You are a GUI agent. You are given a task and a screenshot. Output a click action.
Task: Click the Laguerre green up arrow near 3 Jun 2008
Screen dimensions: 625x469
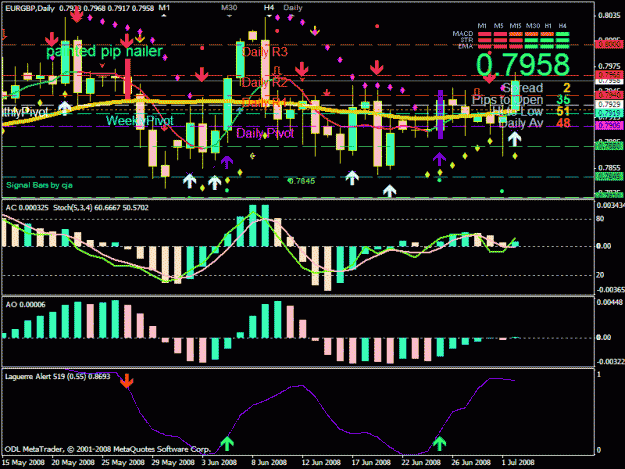coord(227,443)
